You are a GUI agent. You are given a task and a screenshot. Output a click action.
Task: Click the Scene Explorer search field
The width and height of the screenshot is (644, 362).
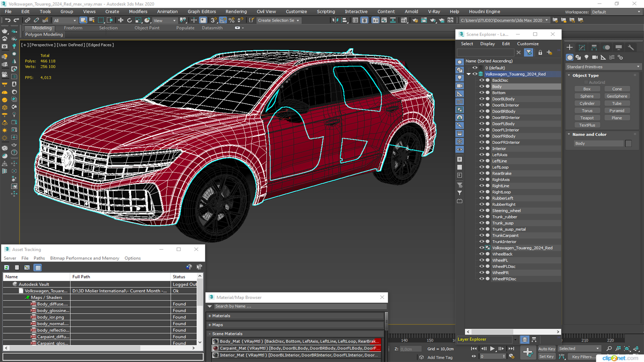tap(485, 52)
